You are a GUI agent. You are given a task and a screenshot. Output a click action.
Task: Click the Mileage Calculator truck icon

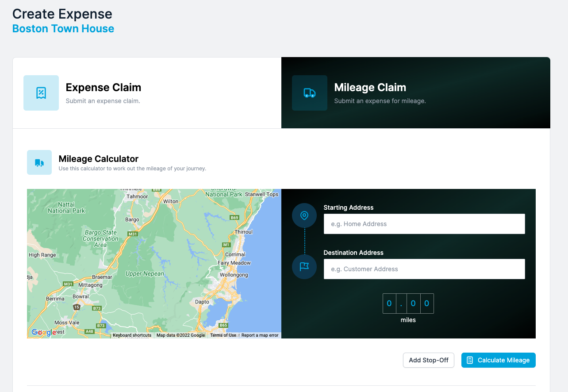39,162
